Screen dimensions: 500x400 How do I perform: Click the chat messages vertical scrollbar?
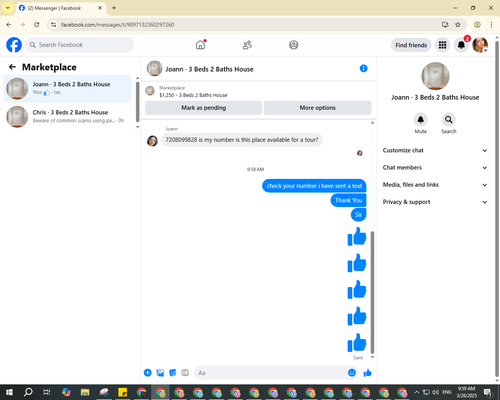coord(372,292)
